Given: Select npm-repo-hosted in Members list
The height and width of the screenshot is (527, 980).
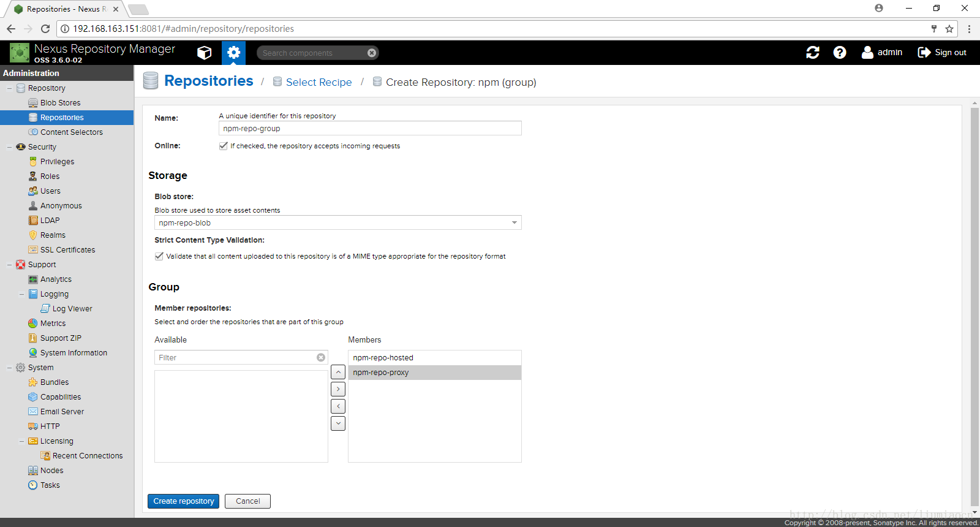Looking at the screenshot, I should pos(435,358).
